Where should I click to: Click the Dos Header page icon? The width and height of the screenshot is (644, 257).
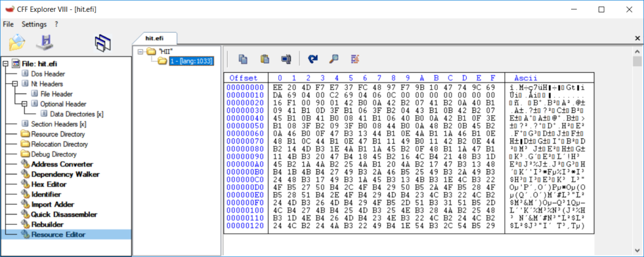[25, 74]
